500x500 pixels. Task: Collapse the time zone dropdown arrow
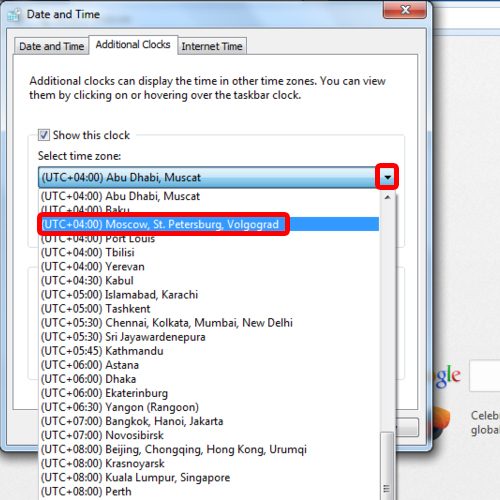387,177
